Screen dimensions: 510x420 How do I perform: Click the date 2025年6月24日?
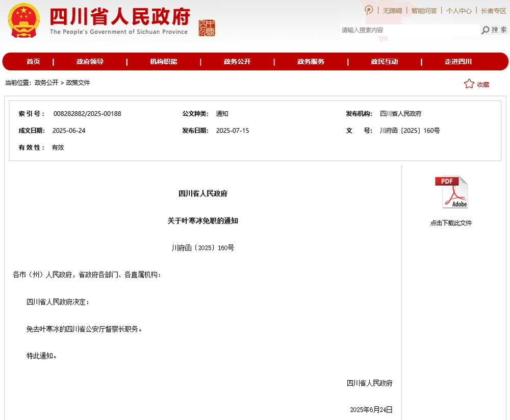[371, 410]
